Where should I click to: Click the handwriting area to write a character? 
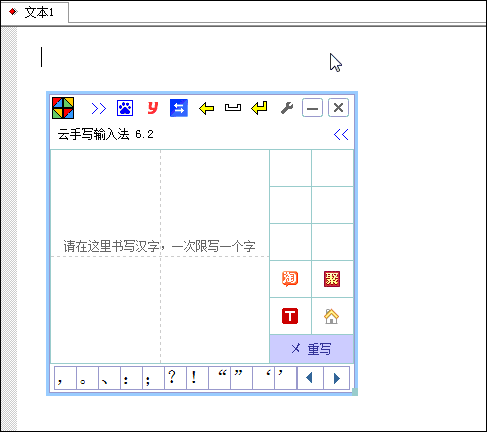tap(160, 256)
